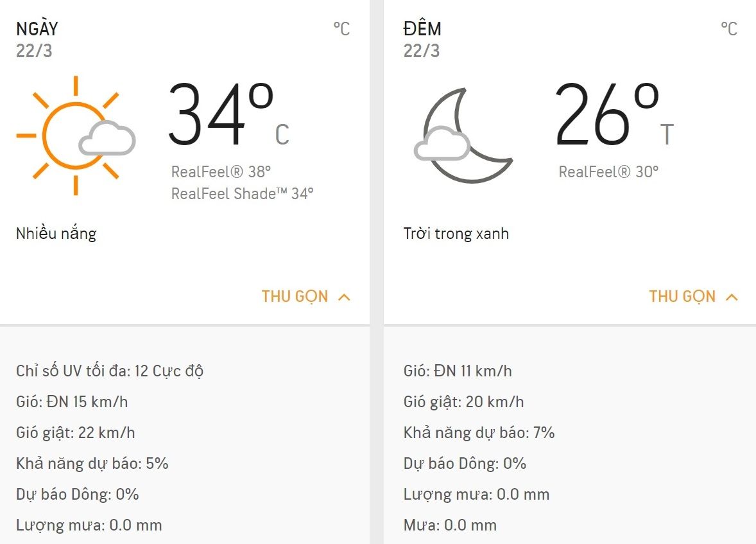Select the NGÀY heading
Image resolution: width=756 pixels, height=544 pixels.
[x=37, y=28]
